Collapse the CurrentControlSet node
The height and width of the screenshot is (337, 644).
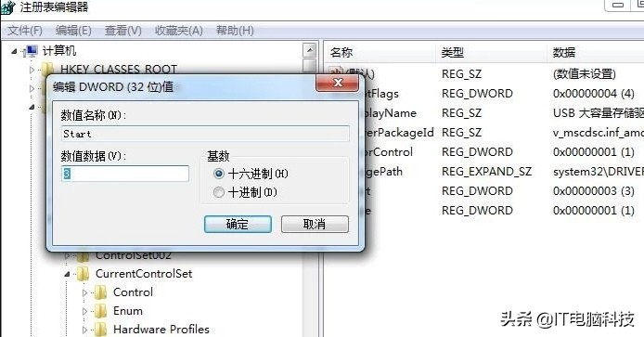point(67,274)
